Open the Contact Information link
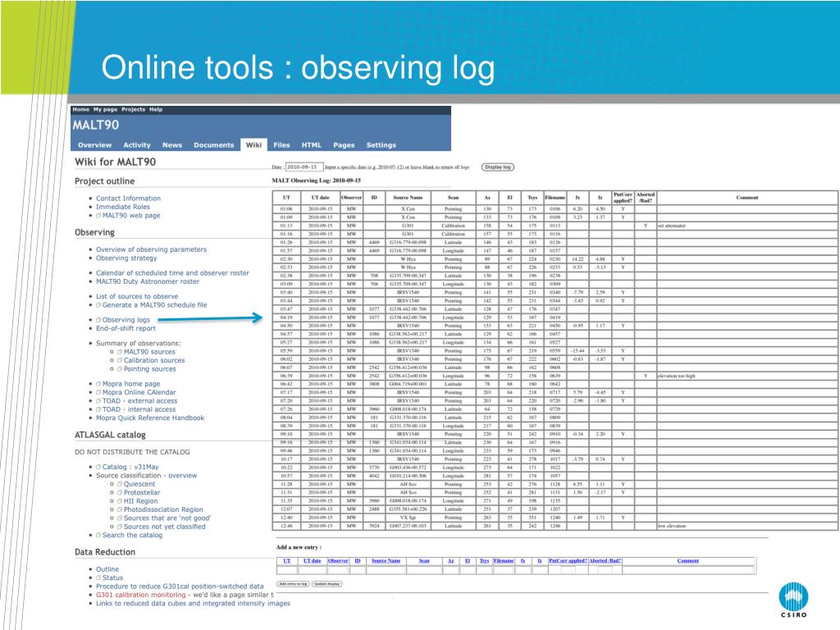Viewport: 840px width, 630px height. pyautogui.click(x=128, y=199)
